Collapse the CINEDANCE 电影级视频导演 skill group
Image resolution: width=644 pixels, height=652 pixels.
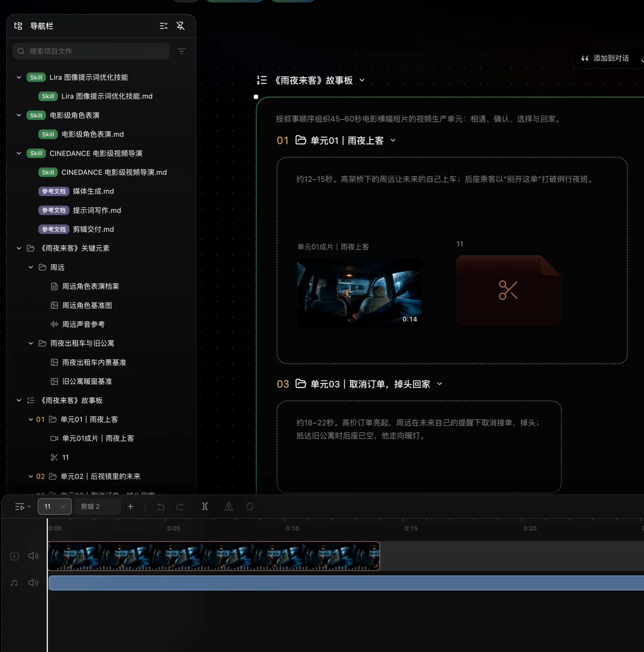[x=19, y=153]
